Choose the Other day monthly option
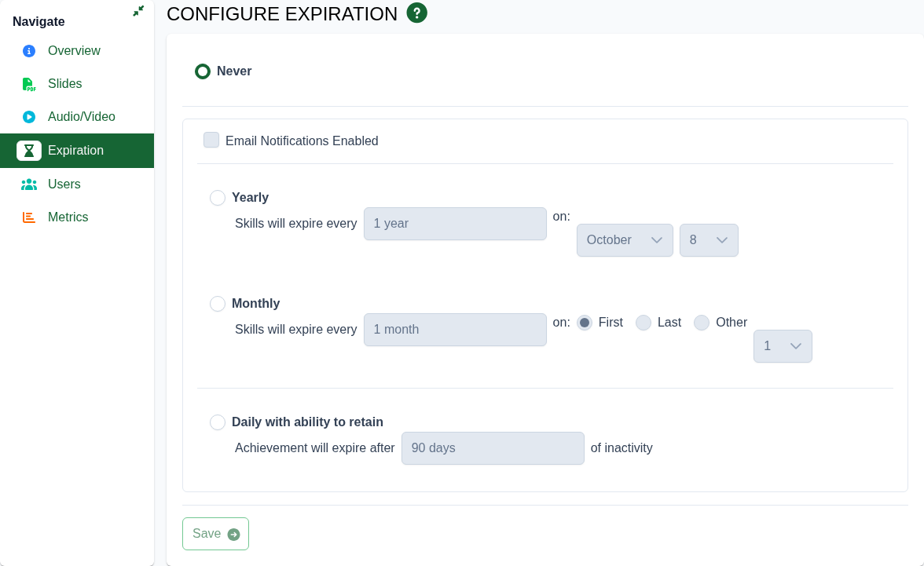The height and width of the screenshot is (566, 924). (701, 323)
